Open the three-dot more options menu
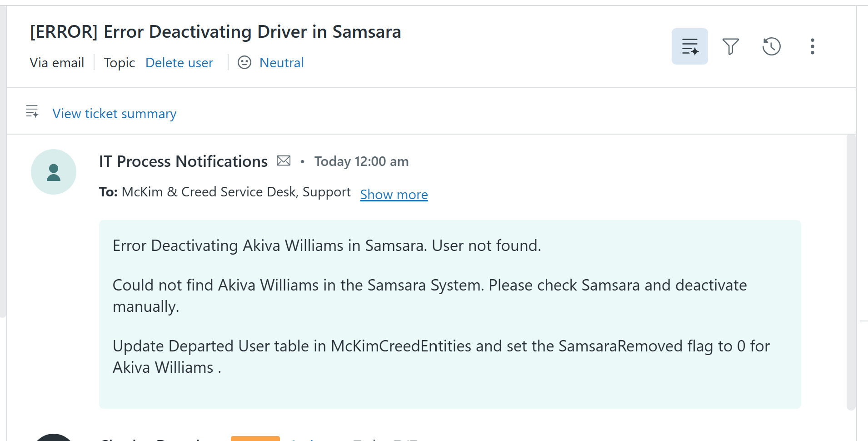Image resolution: width=868 pixels, height=441 pixels. coord(812,46)
